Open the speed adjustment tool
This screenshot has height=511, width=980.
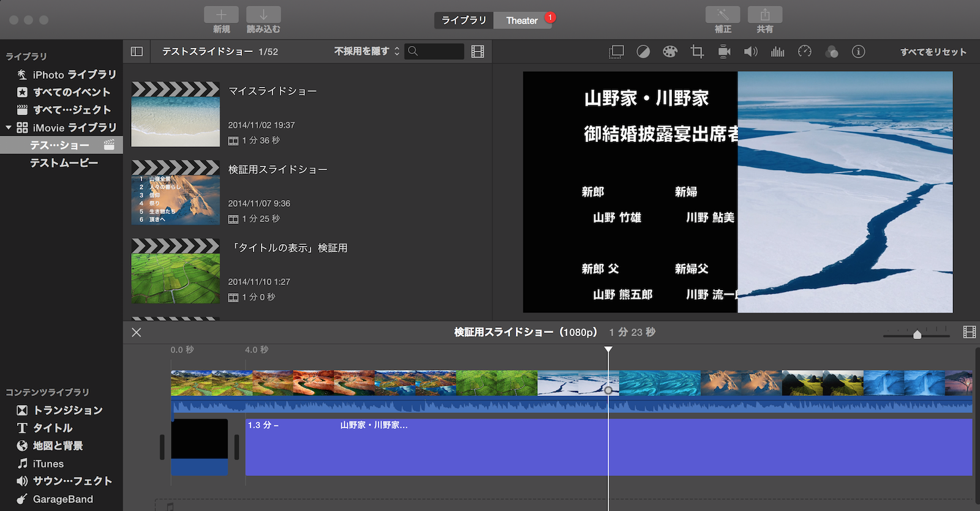[x=805, y=52]
